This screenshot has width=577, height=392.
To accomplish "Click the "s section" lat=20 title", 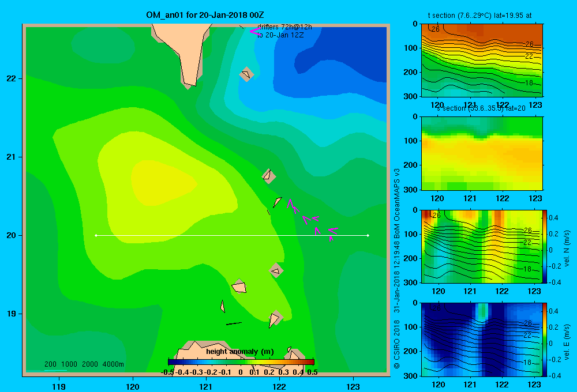I will coord(481,108).
